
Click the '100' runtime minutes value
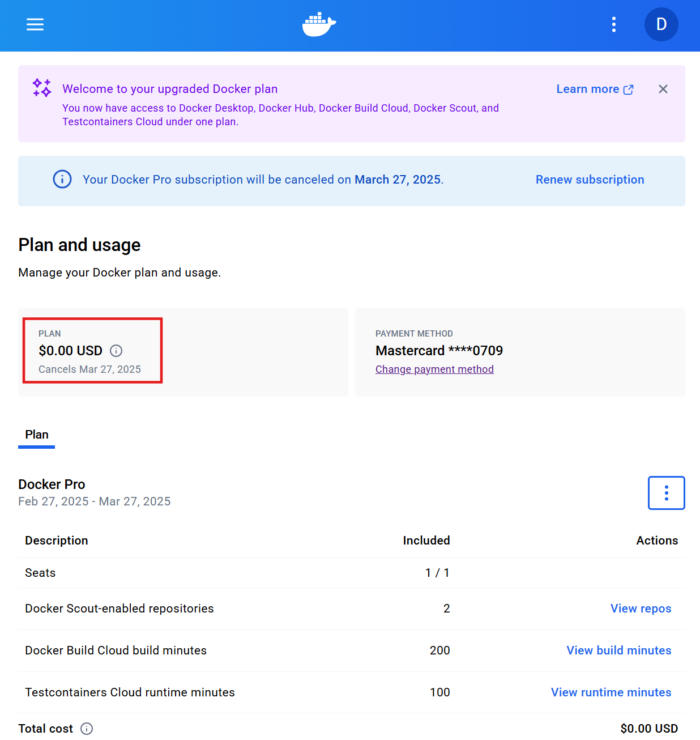click(440, 692)
